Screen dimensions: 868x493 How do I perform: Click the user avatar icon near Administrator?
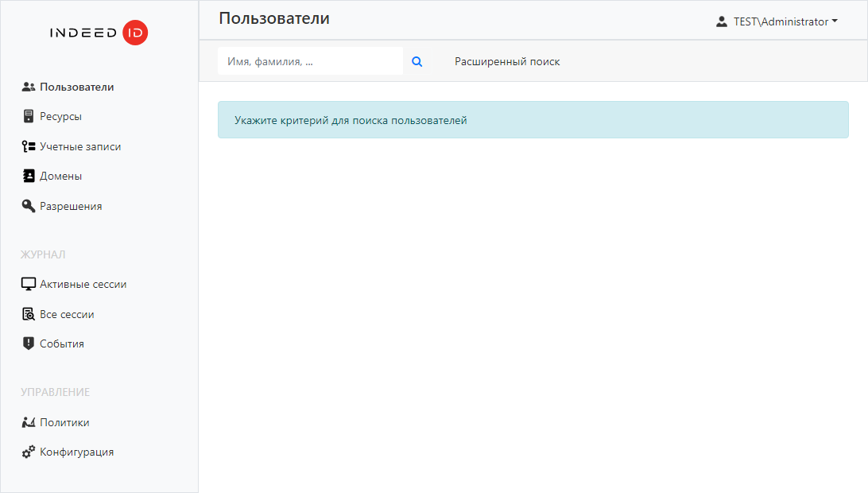click(x=722, y=22)
